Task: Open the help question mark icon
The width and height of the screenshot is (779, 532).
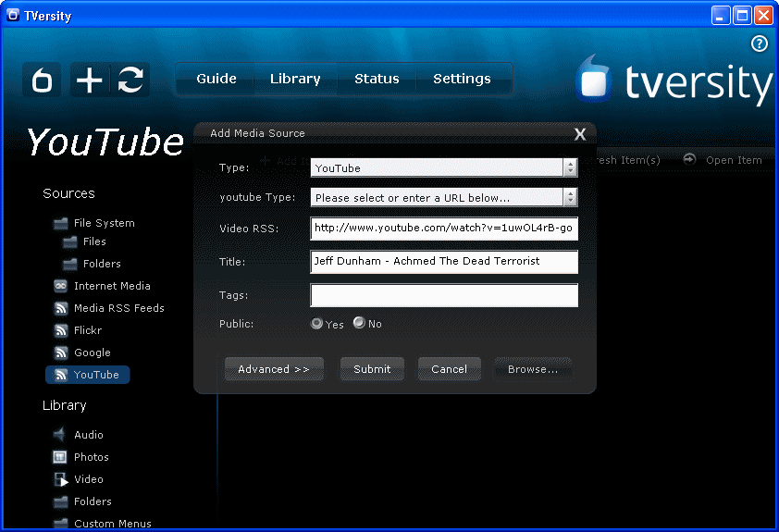Action: coord(759,43)
